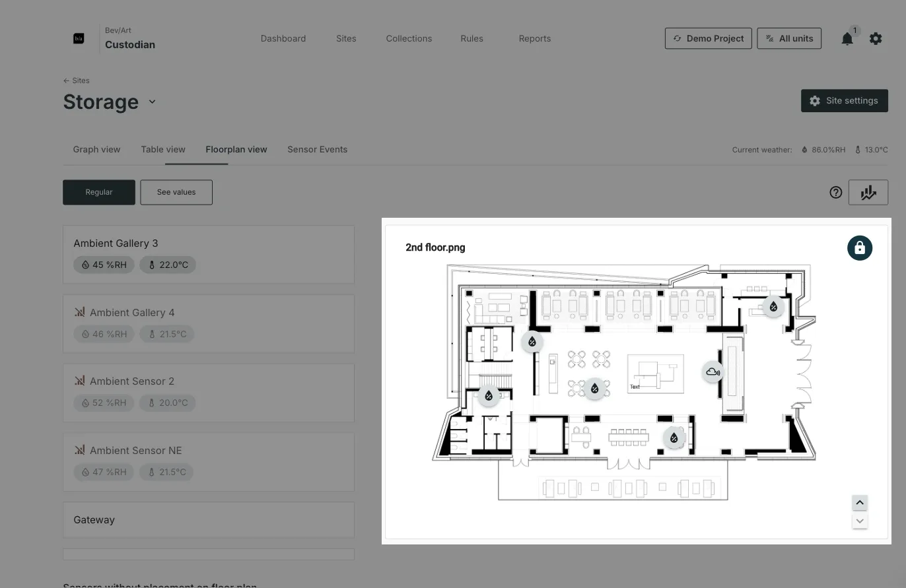Open the settings gear in header
The height and width of the screenshot is (588, 906).
876,39
